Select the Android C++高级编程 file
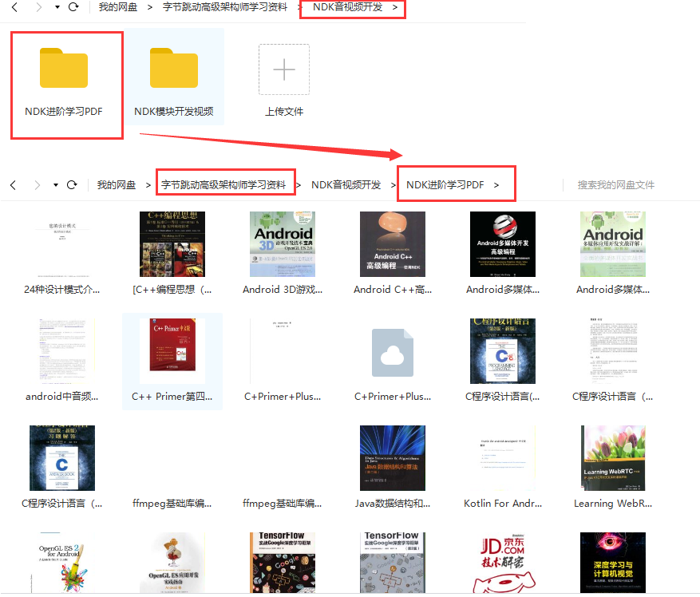This screenshot has width=700, height=597. pos(393,253)
